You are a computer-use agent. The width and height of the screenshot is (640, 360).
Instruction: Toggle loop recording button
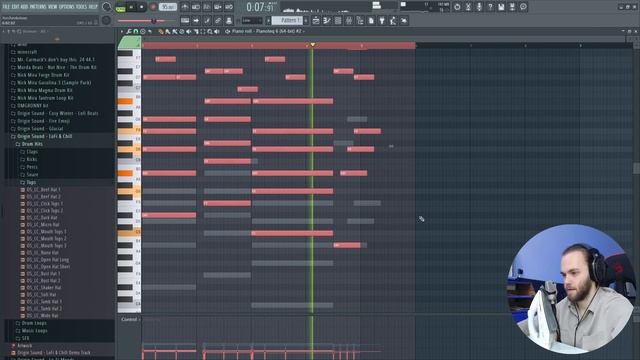(229, 7)
